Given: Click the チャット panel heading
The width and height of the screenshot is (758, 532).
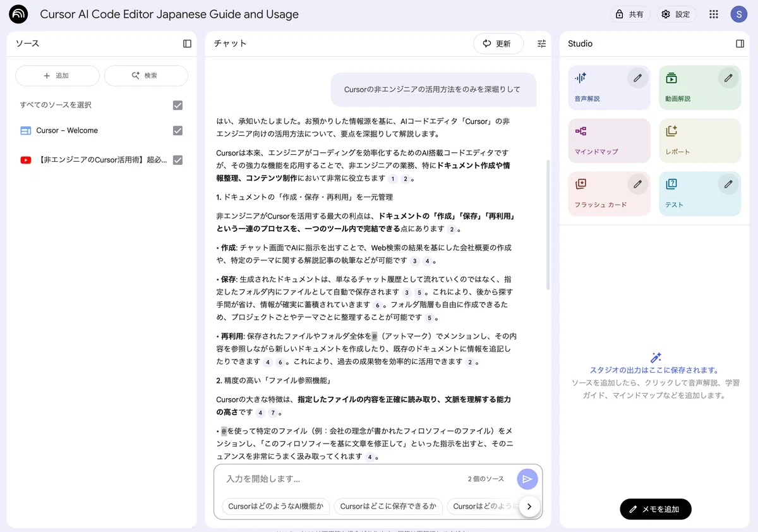Looking at the screenshot, I should (230, 44).
